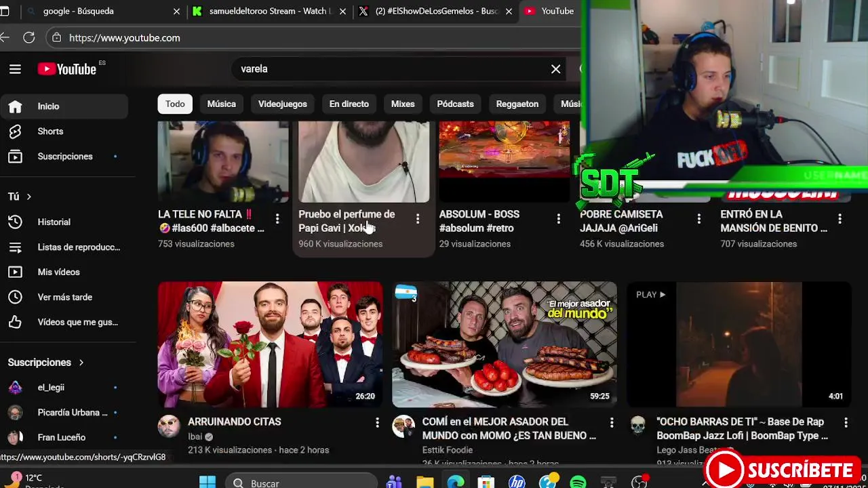
Task: Open Microsoft Store from the taskbar
Action: 486,482
